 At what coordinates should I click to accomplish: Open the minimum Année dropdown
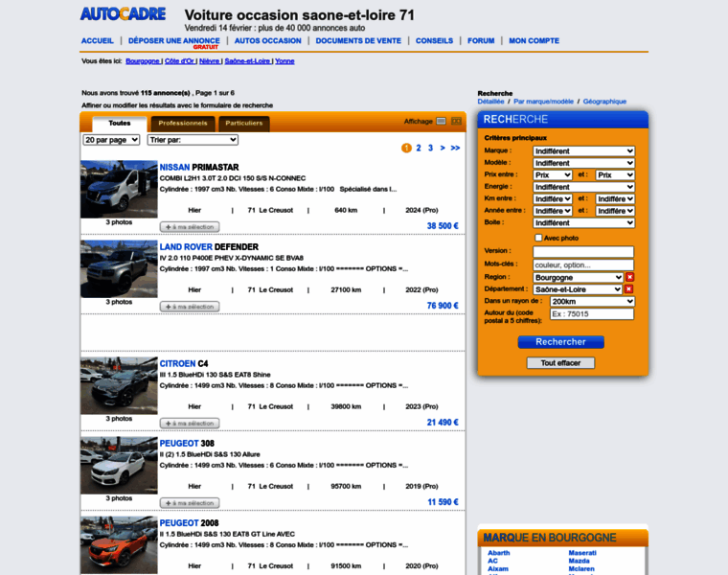553,211
